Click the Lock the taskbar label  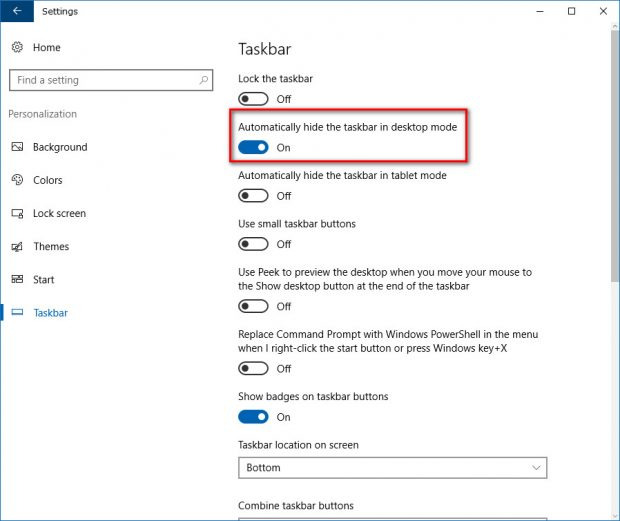click(x=275, y=79)
